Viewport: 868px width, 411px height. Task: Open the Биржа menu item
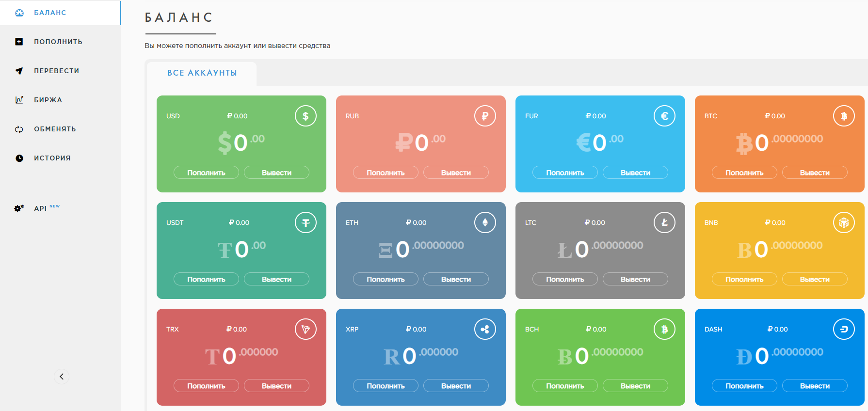tap(48, 100)
